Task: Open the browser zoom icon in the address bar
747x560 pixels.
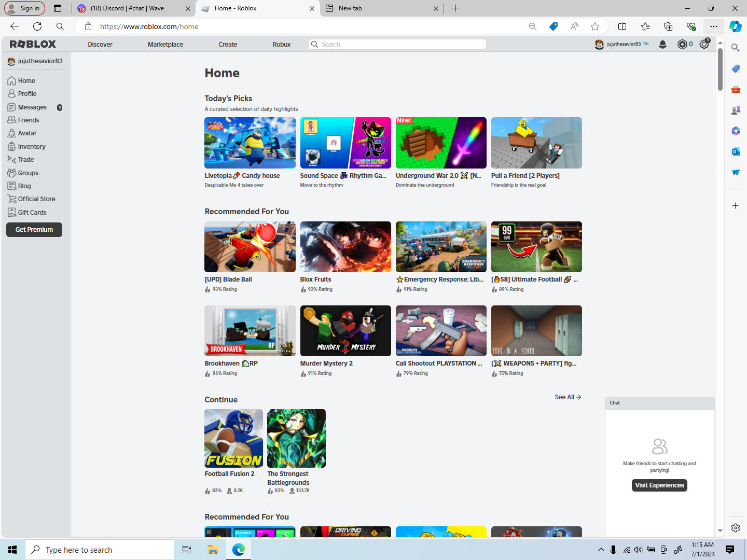Action: tap(533, 26)
